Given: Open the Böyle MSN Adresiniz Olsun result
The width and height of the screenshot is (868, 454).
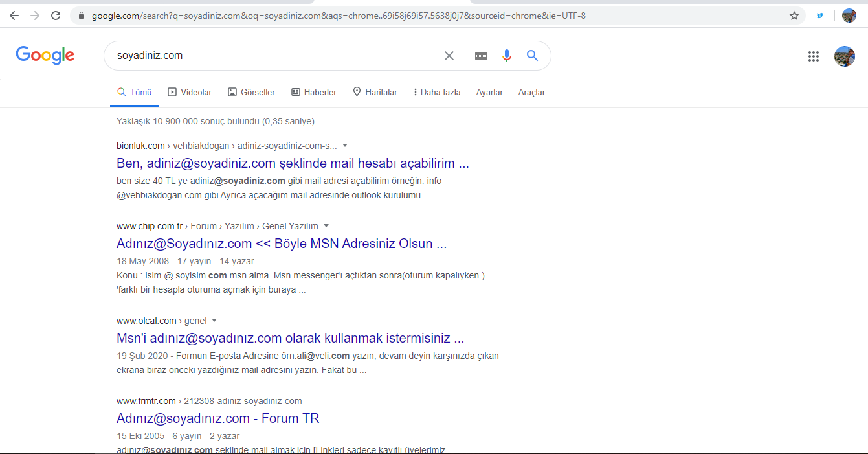Looking at the screenshot, I should click(x=282, y=244).
